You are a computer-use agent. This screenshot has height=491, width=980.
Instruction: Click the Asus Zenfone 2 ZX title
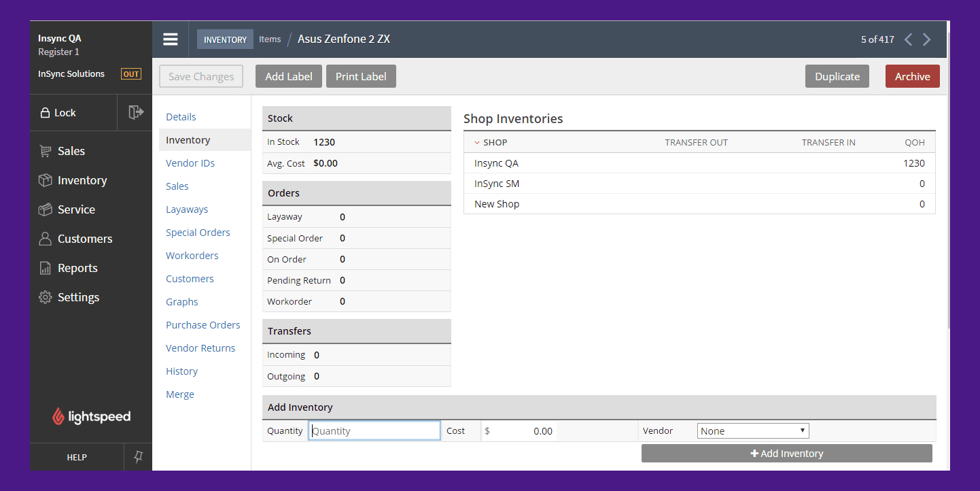pos(344,39)
